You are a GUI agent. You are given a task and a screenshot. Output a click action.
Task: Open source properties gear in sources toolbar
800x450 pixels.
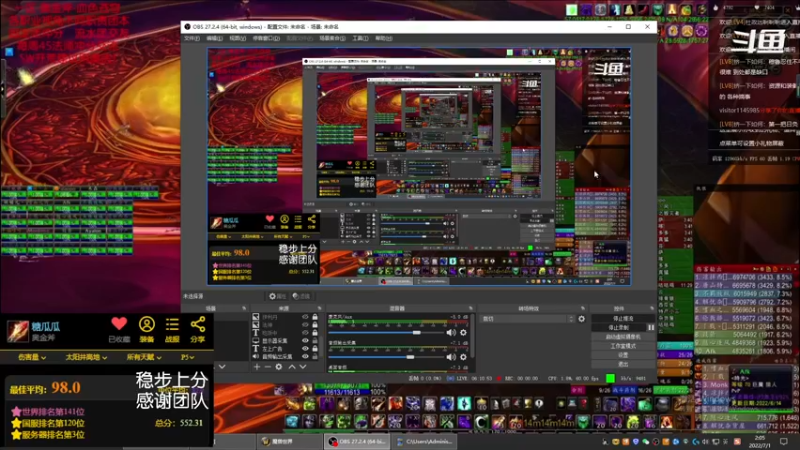pyautogui.click(x=279, y=366)
